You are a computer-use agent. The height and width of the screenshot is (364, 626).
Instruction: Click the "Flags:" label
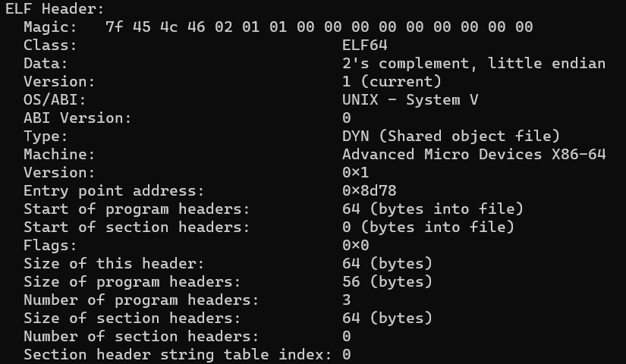click(50, 246)
